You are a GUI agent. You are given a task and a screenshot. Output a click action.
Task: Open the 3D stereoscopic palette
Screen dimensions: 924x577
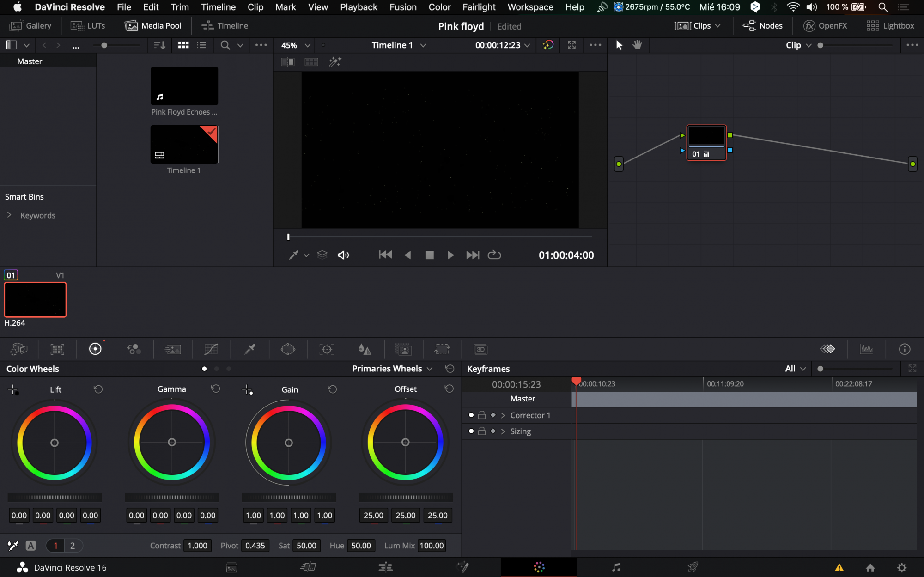coord(480,349)
